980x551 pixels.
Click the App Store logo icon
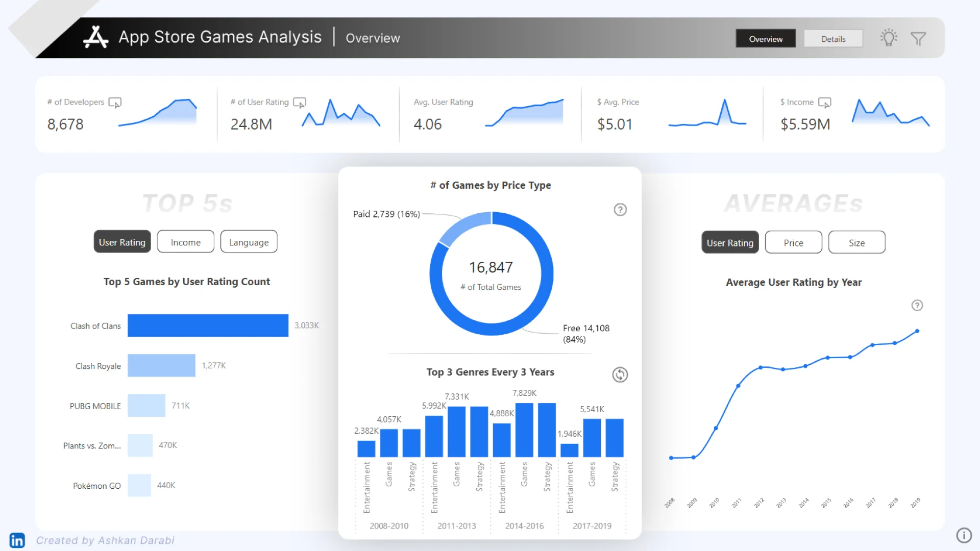coord(96,37)
